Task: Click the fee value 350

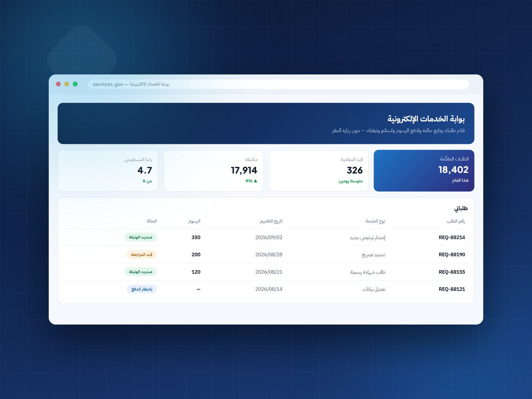Action: pos(196,237)
